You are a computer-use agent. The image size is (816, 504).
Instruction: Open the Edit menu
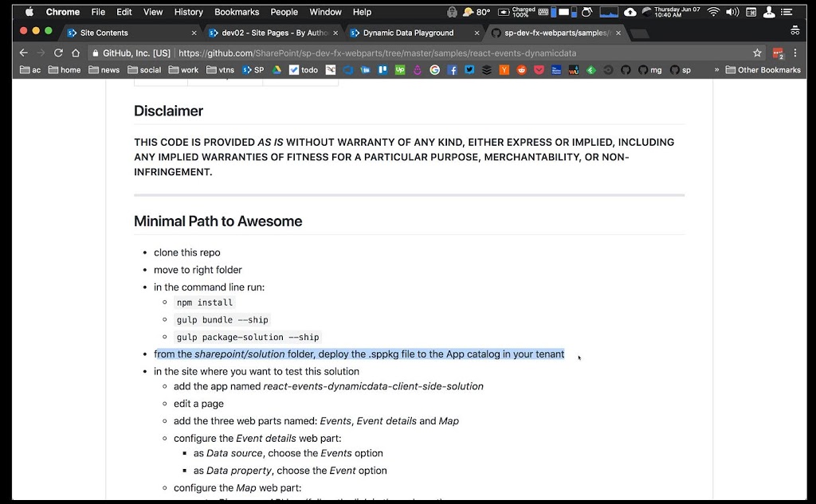124,11
